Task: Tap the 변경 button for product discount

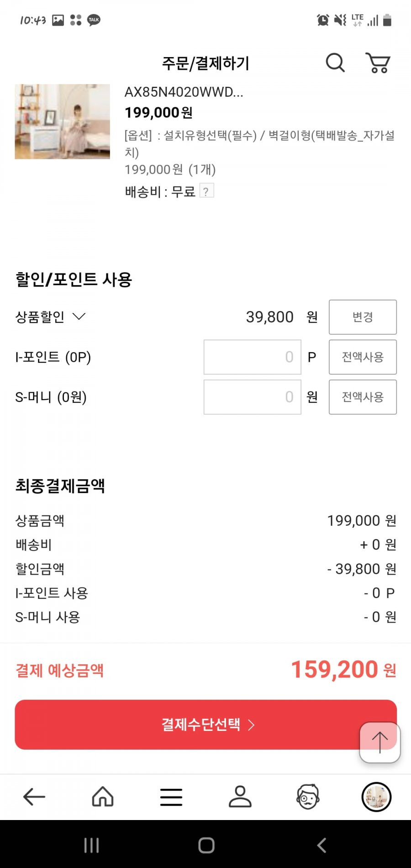Action: [x=363, y=317]
